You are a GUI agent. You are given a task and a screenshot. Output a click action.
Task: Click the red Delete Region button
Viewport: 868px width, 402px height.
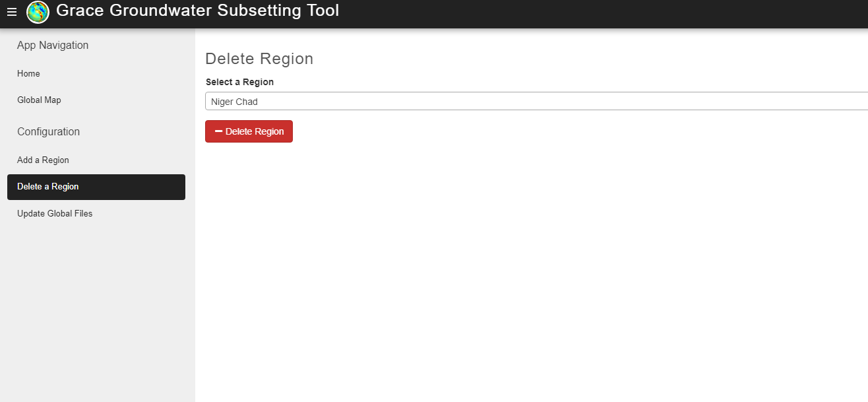click(x=249, y=131)
